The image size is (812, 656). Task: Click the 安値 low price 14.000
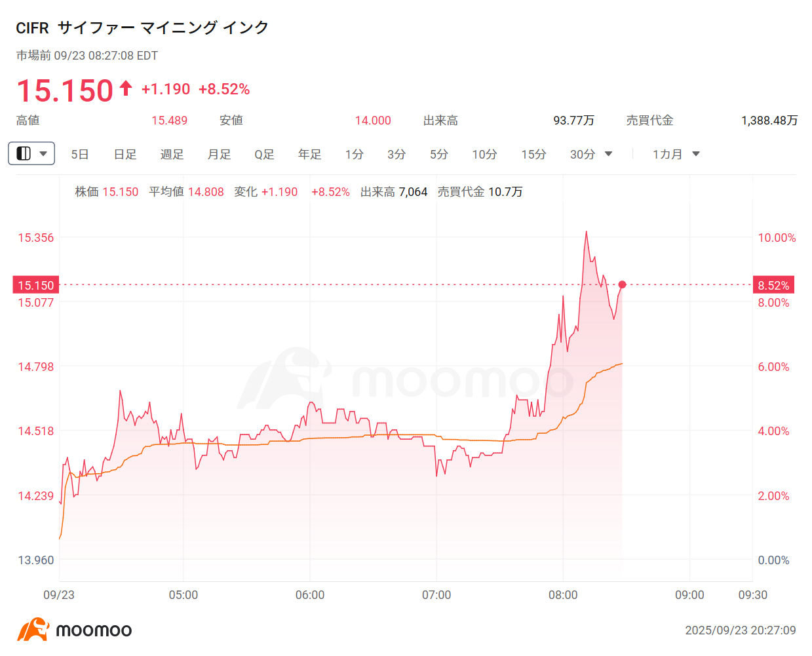click(x=372, y=121)
